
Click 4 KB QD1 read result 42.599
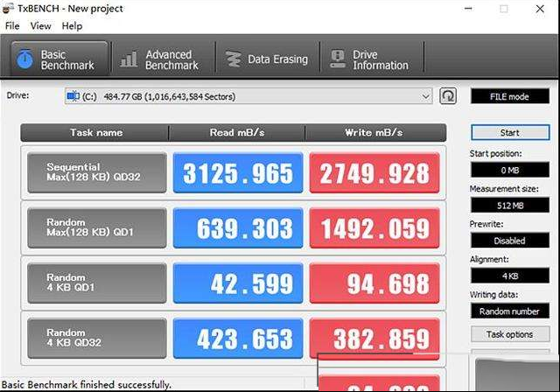[238, 283]
